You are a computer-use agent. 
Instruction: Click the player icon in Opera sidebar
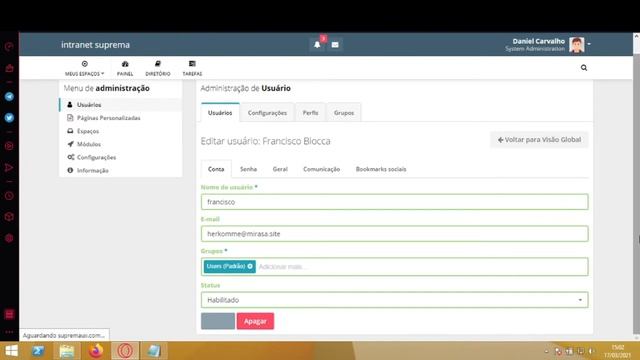pyautogui.click(x=9, y=146)
